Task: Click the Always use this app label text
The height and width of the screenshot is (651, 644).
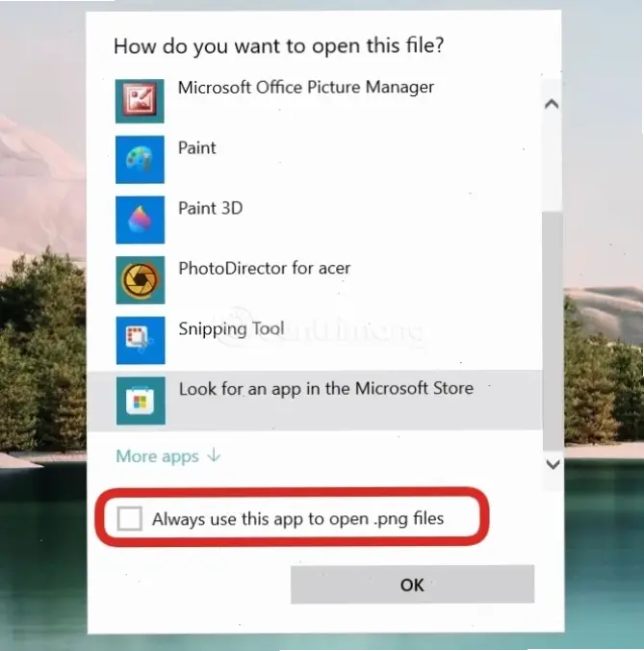Action: click(x=297, y=519)
